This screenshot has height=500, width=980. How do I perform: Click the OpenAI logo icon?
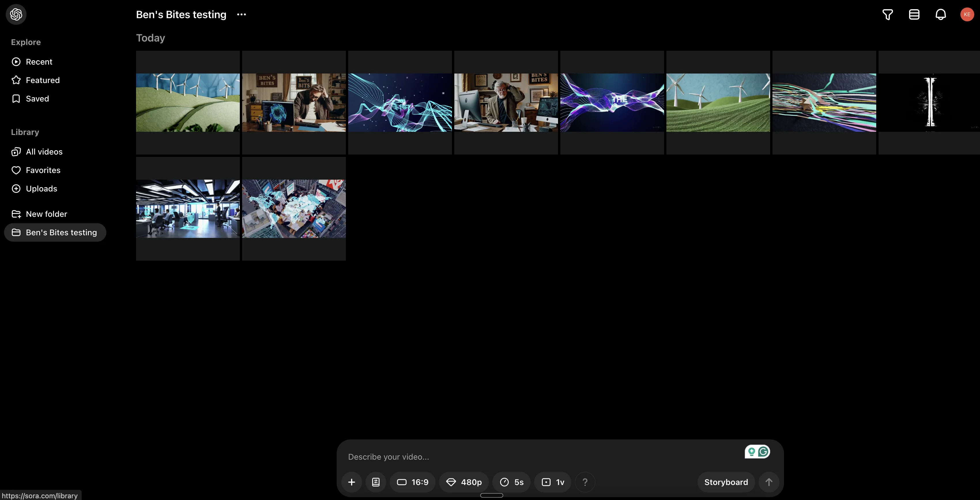pos(16,14)
